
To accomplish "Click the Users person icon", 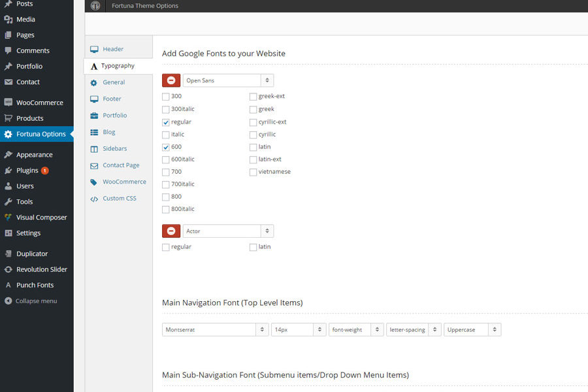I will click(8, 186).
